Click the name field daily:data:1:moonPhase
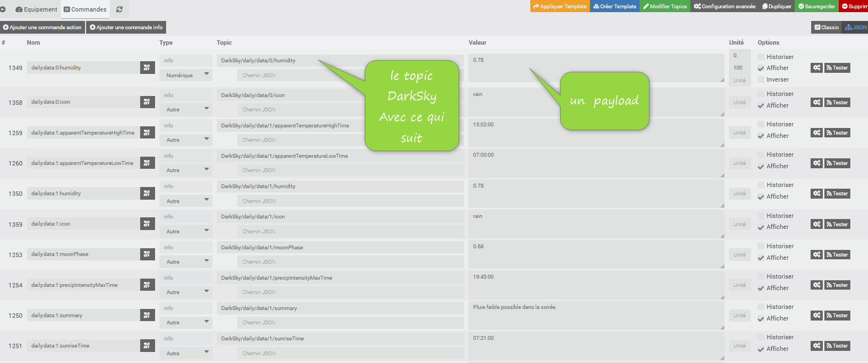 (83, 254)
